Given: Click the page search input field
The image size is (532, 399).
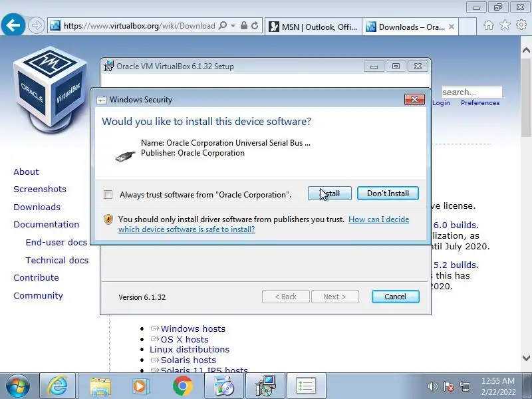Looking at the screenshot, I should coord(471,92).
